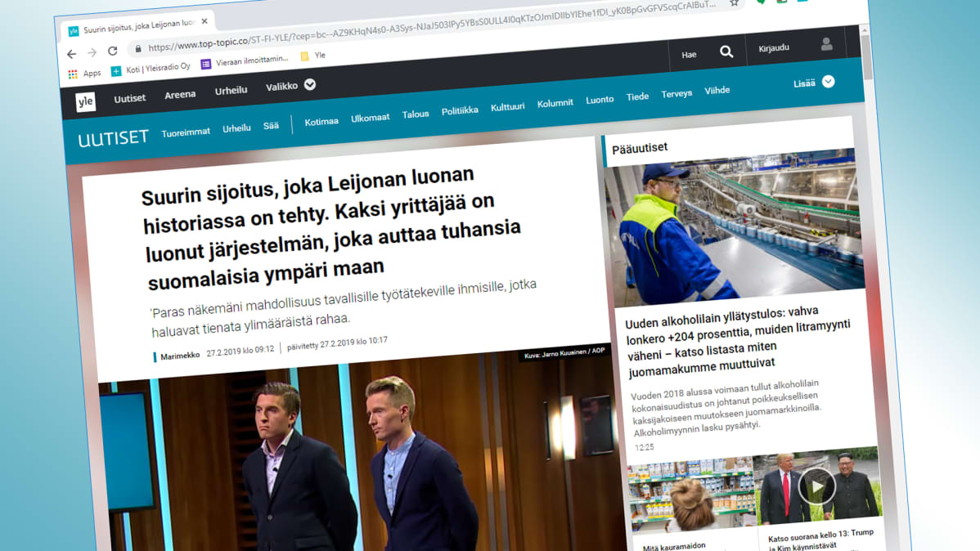This screenshot has height=551, width=980.
Task: Expand the Valikko dropdown
Action: 290,86
